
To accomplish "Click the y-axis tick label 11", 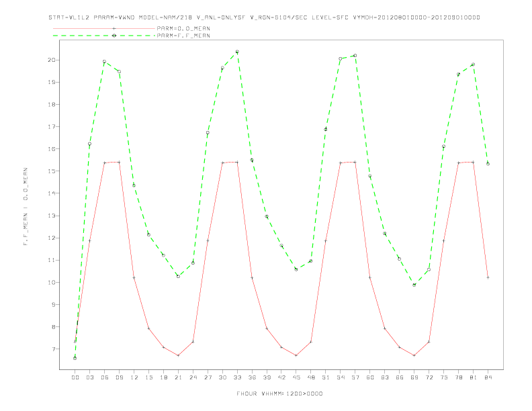I will click(x=52, y=260).
